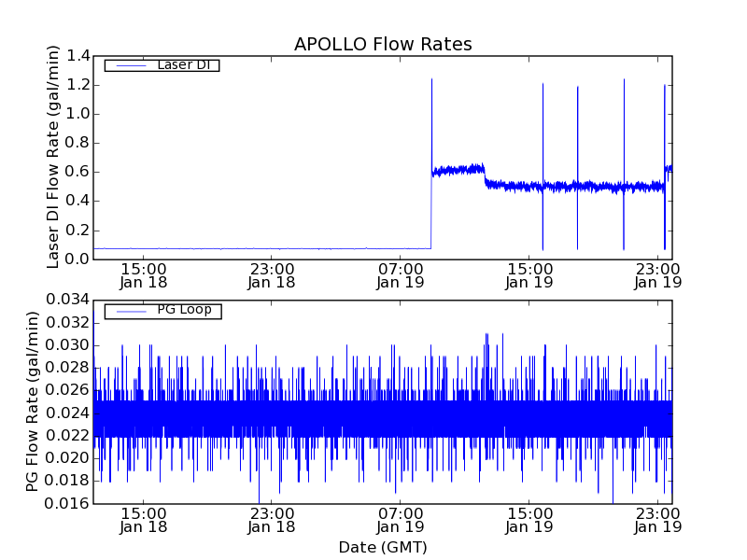This screenshot has height=560, width=747.
Task: Click the Laser DI Flow Rate axis label
Action: click(53, 157)
